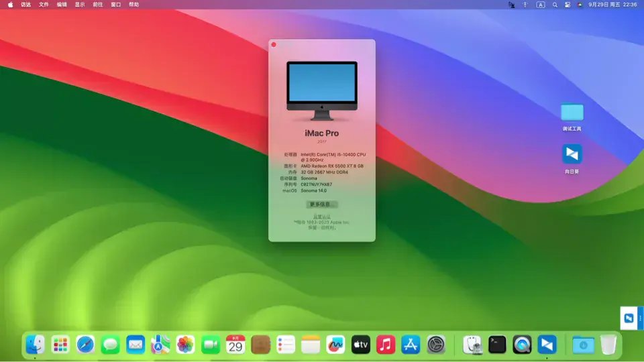Open Reminders from the Dock
The height and width of the screenshot is (362, 644).
tap(286, 345)
